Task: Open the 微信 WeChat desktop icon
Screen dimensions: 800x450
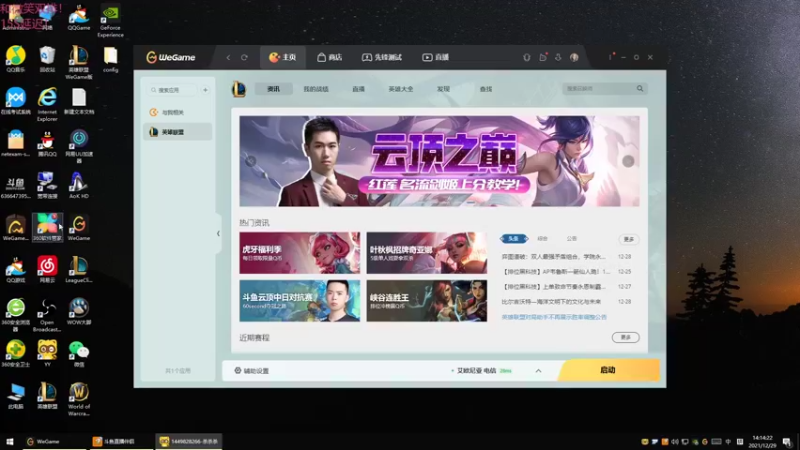Action: [79, 354]
